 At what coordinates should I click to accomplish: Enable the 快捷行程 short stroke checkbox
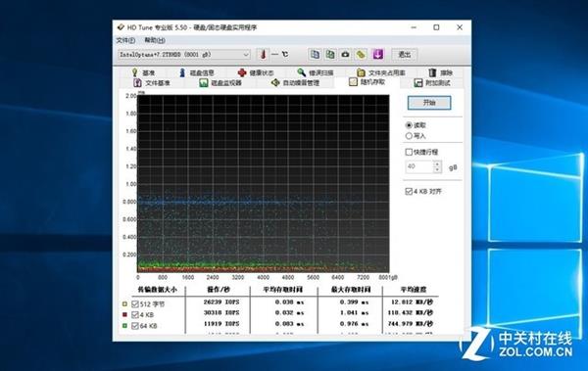click(409, 152)
